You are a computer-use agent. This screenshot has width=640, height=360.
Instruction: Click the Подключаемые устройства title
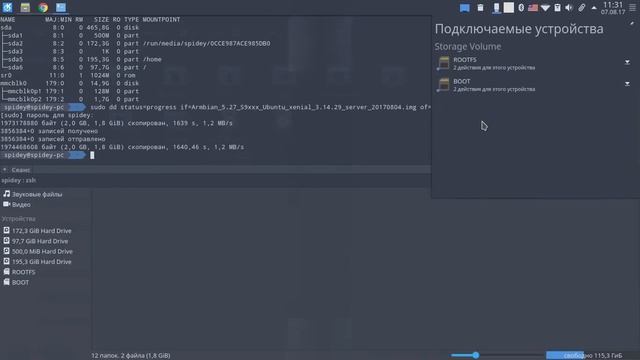519,29
